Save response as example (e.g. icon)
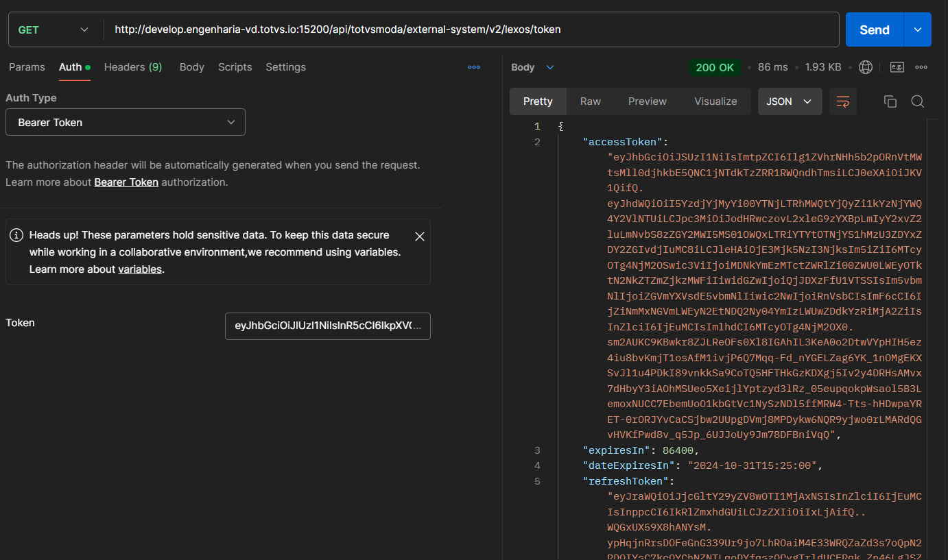Viewport: 948px width, 560px height. (897, 67)
